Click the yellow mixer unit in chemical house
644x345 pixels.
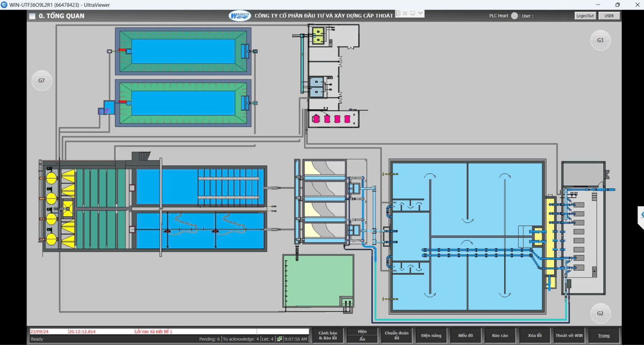(318, 36)
